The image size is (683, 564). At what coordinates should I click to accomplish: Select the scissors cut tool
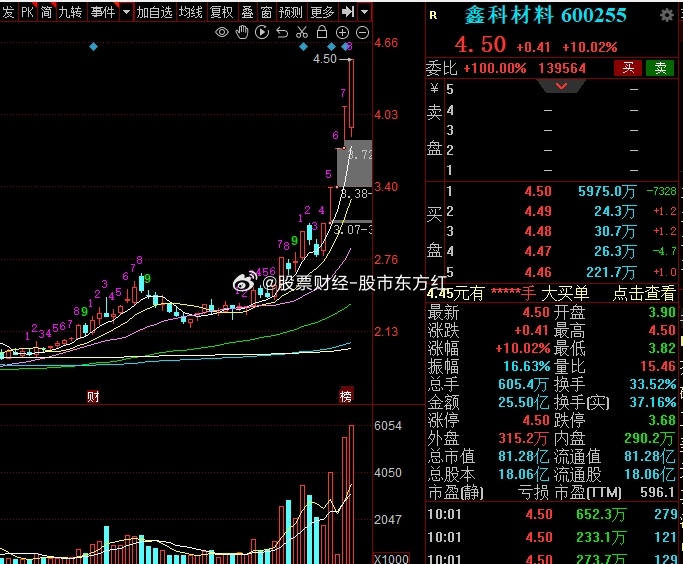301,32
